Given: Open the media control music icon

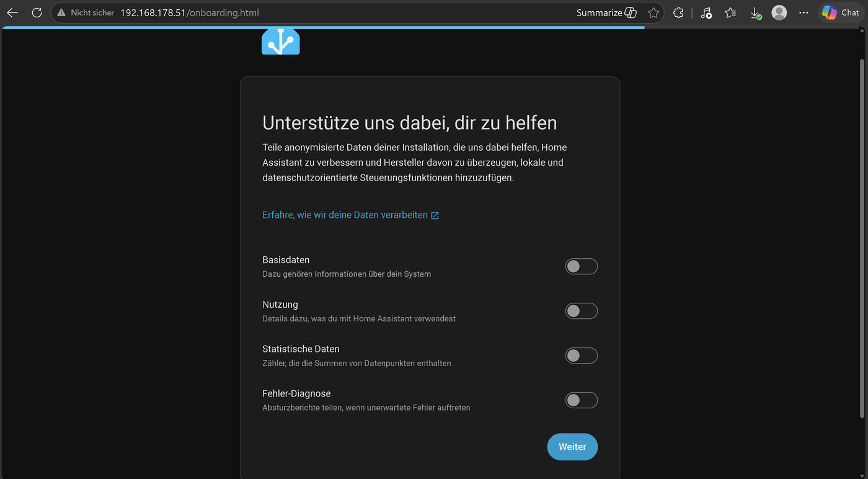Looking at the screenshot, I should point(706,12).
